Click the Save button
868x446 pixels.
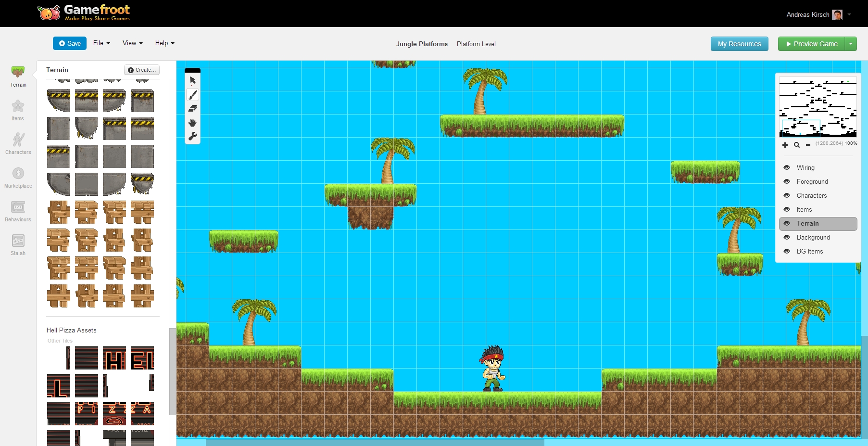click(x=70, y=43)
